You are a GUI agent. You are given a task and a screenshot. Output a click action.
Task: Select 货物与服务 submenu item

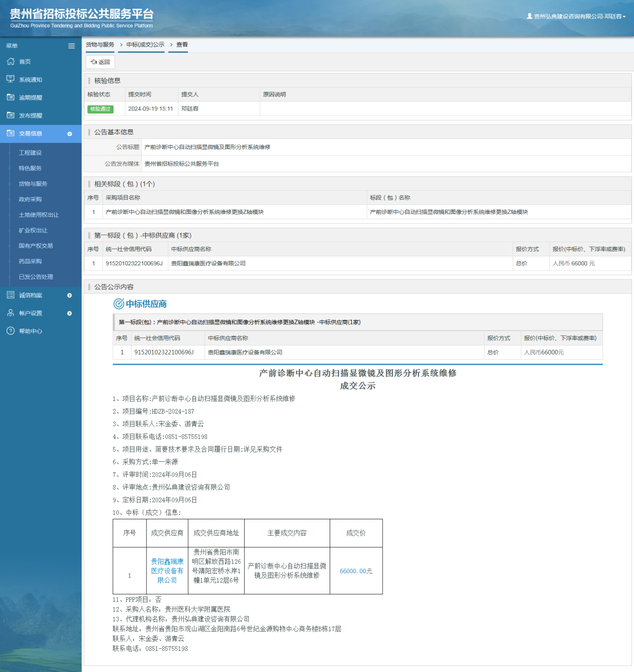click(33, 184)
